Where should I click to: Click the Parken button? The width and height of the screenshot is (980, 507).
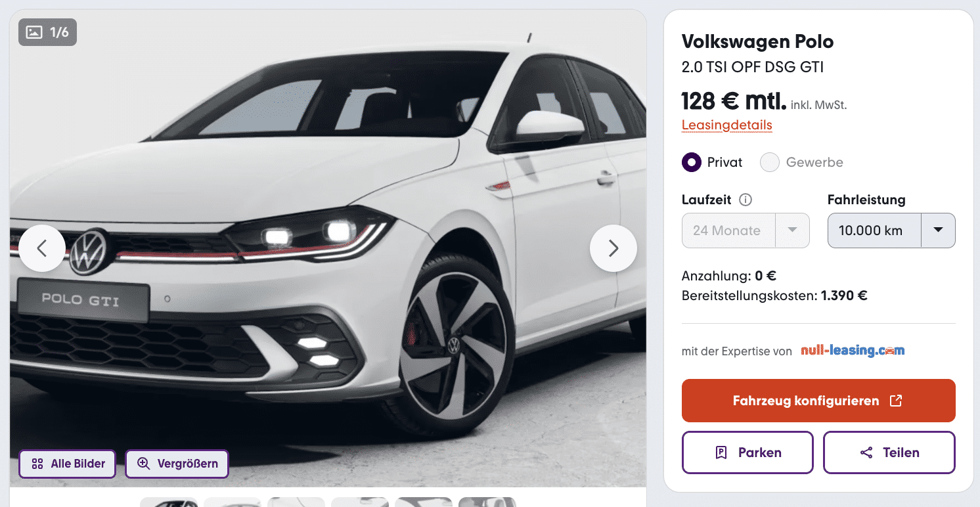point(747,452)
